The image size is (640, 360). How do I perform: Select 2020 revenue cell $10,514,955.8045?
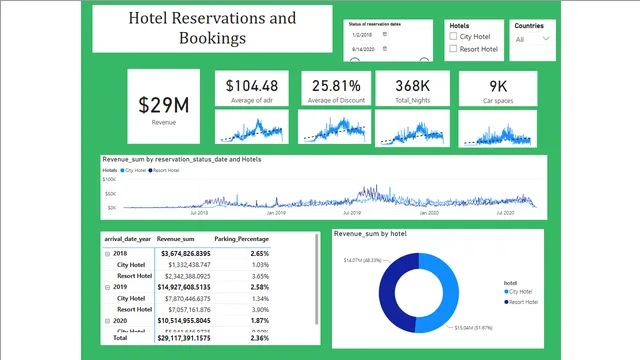pos(184,321)
